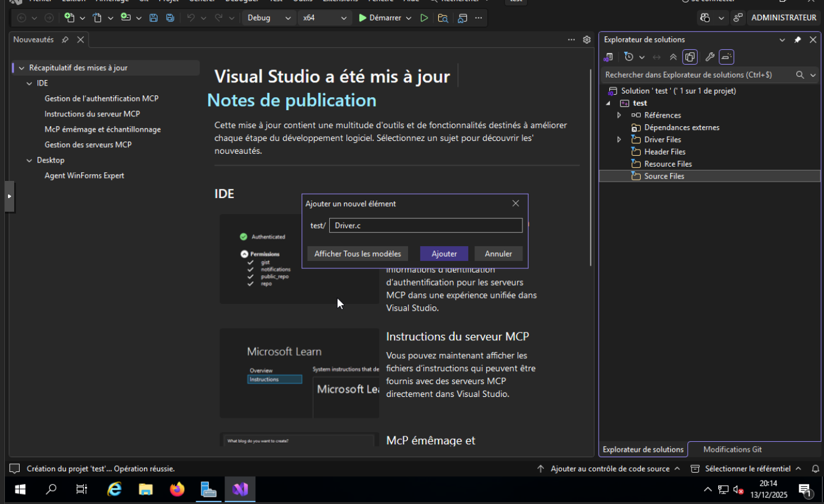This screenshot has width=824, height=504.
Task: Collapse the test project node
Action: pos(608,103)
